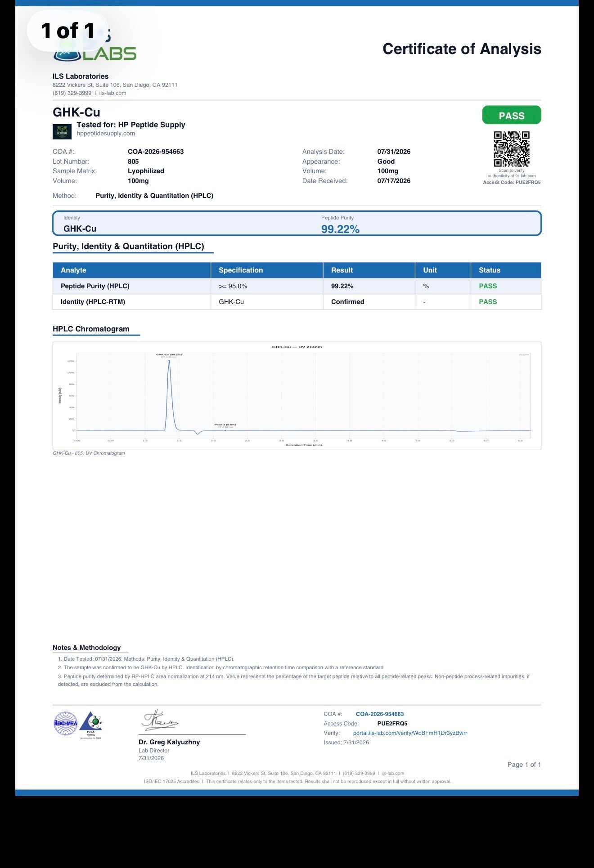594x868 pixels.
Task: Select the caption "GHK-Cu - 805: UV Chromatogram"
Action: (x=89, y=453)
